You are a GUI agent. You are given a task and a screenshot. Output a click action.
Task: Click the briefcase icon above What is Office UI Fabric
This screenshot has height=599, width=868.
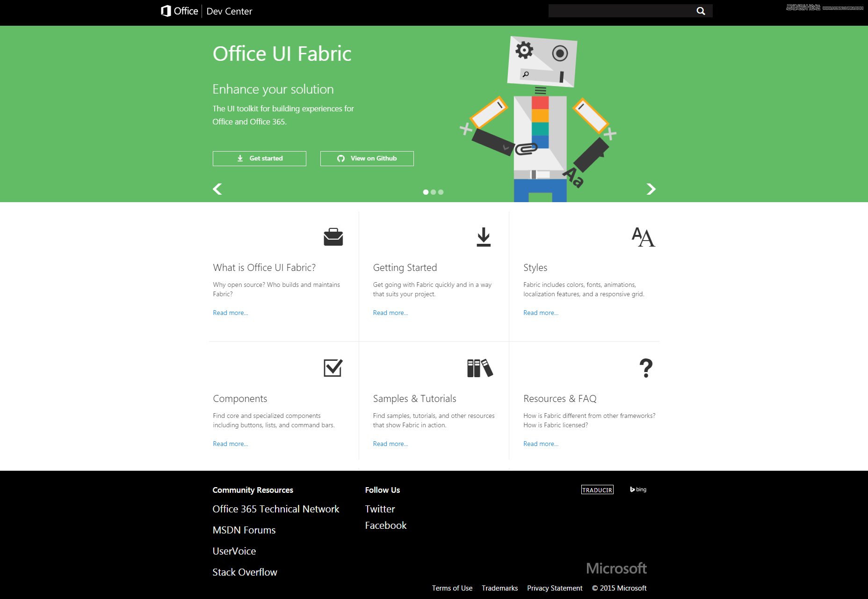(x=333, y=237)
